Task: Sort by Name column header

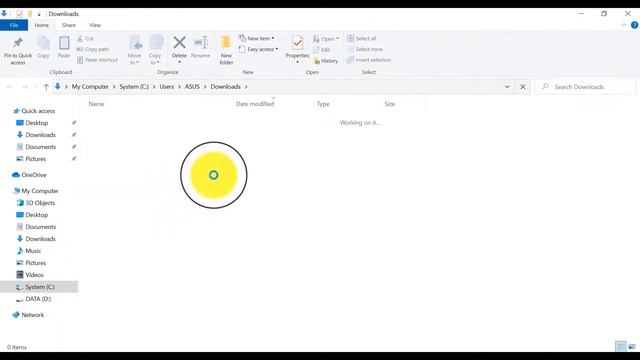Action: point(96,104)
